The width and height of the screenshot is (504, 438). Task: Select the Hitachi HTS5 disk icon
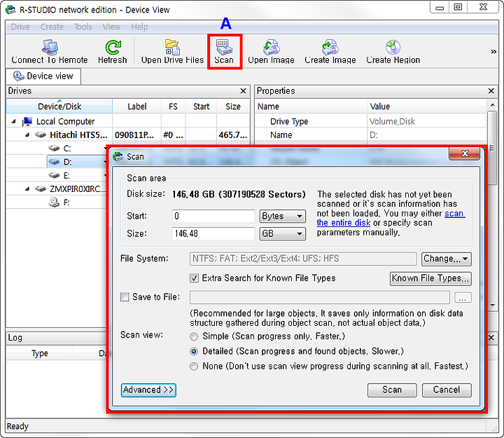pos(41,135)
